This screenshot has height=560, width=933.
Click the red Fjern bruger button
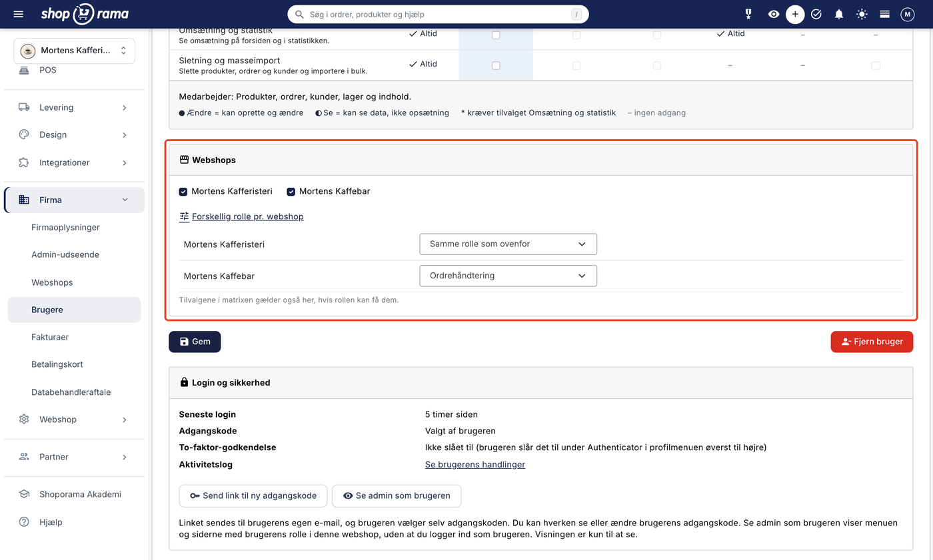(x=872, y=342)
